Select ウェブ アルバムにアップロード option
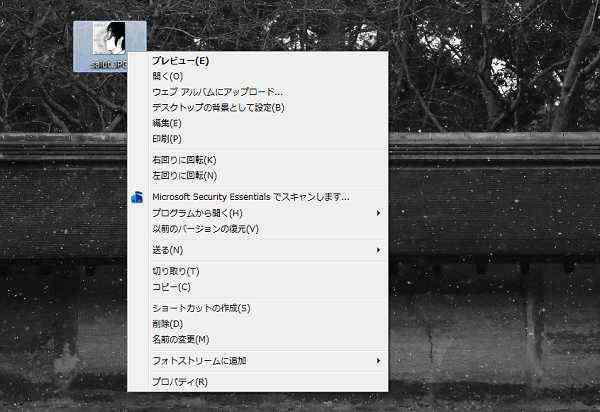The height and width of the screenshot is (412, 600). (217, 92)
